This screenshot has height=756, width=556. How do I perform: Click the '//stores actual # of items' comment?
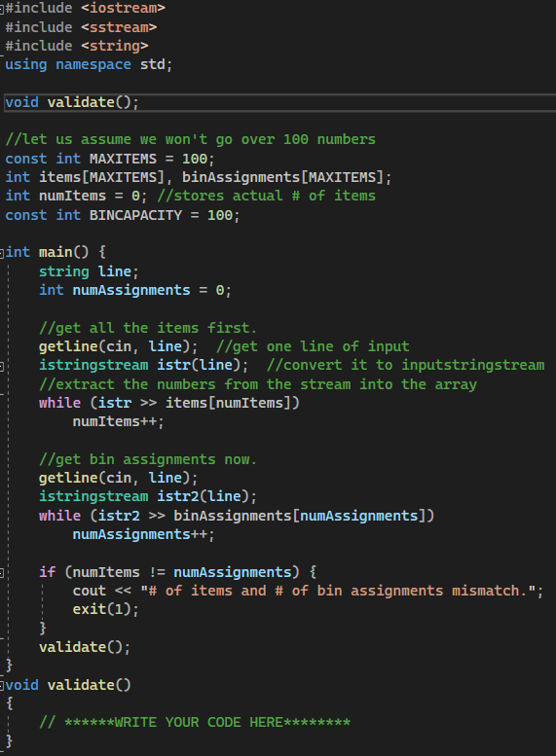267,196
